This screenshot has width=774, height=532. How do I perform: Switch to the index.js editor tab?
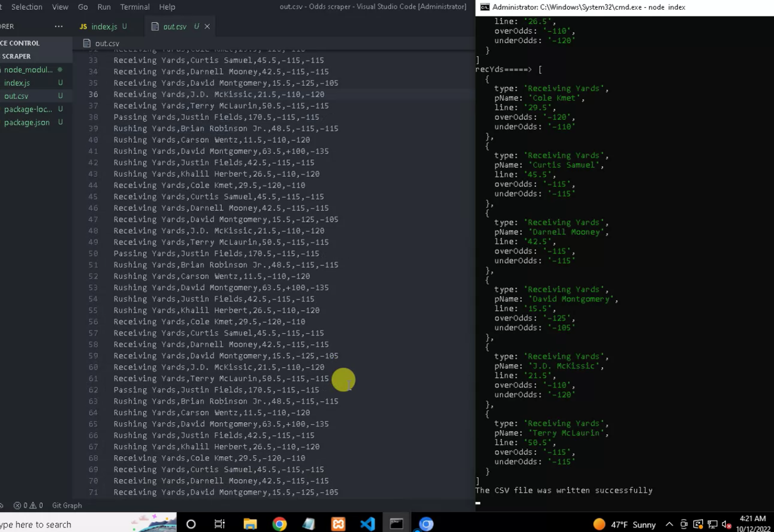[x=104, y=26]
